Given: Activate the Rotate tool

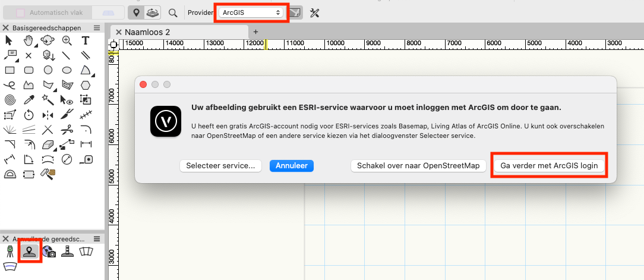Looking at the screenshot, I should (x=29, y=114).
